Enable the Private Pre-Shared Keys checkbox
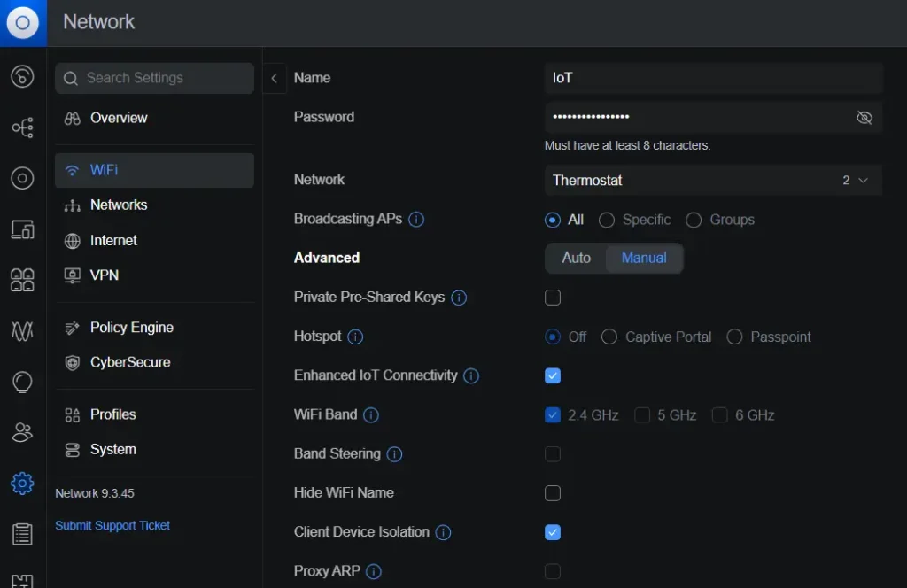 (x=553, y=298)
